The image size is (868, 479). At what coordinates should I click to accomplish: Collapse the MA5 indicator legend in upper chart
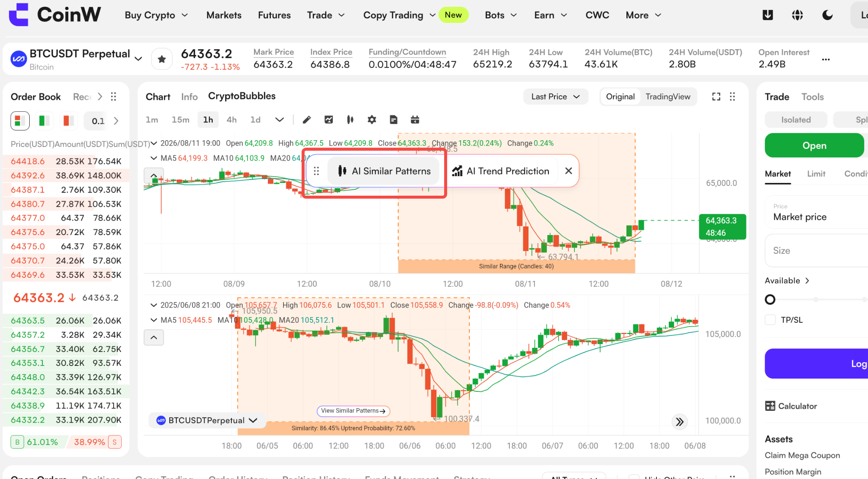pyautogui.click(x=154, y=158)
